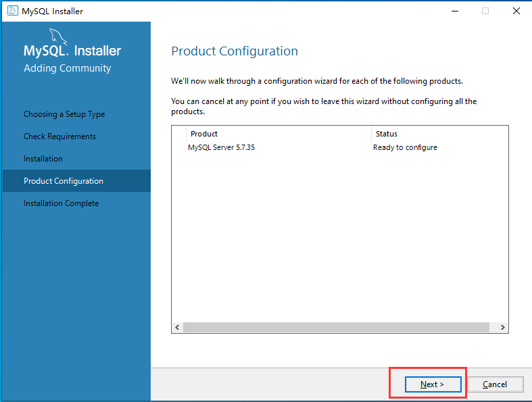Select the Installation step in sidebar
532x402 pixels.
pyautogui.click(x=43, y=159)
